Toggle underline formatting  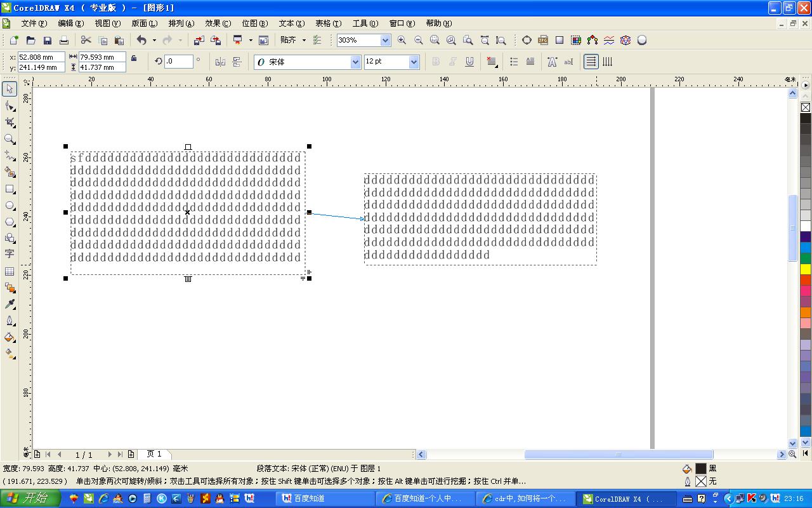pyautogui.click(x=469, y=62)
